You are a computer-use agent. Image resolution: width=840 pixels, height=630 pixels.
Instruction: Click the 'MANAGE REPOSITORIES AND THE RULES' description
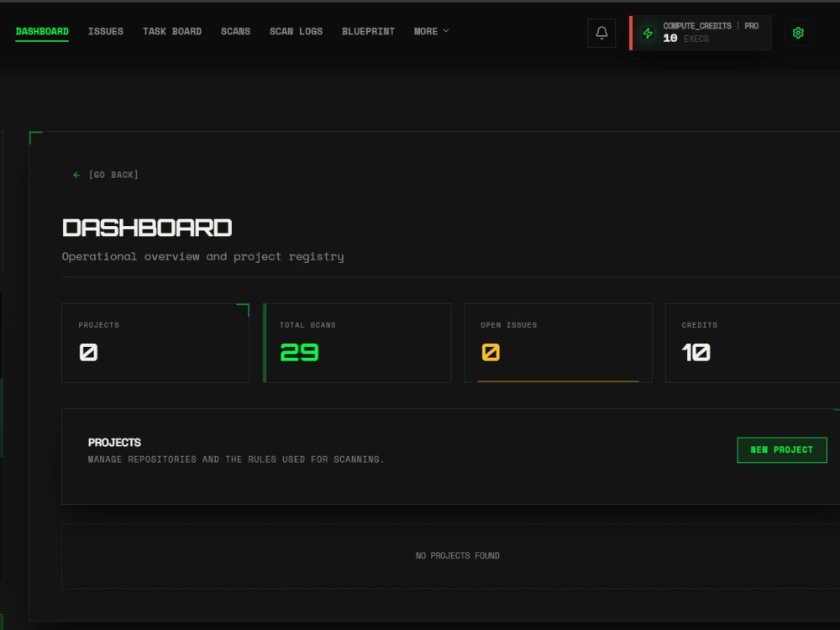point(236,459)
